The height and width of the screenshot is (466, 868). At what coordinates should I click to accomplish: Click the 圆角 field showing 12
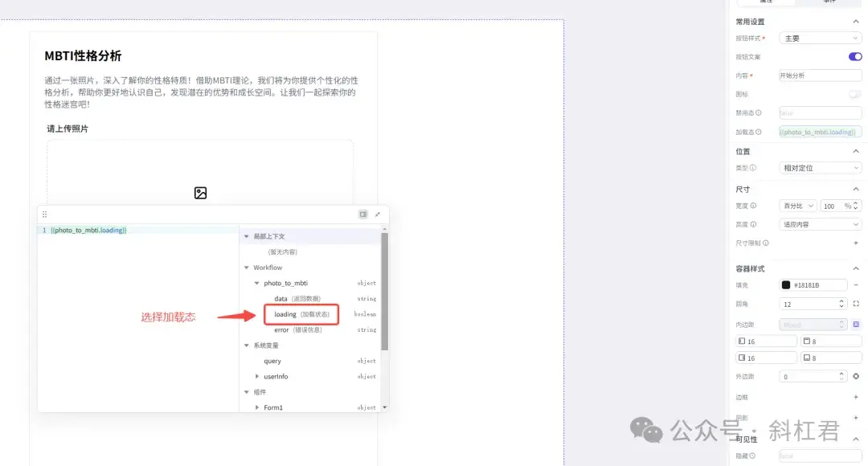[809, 304]
